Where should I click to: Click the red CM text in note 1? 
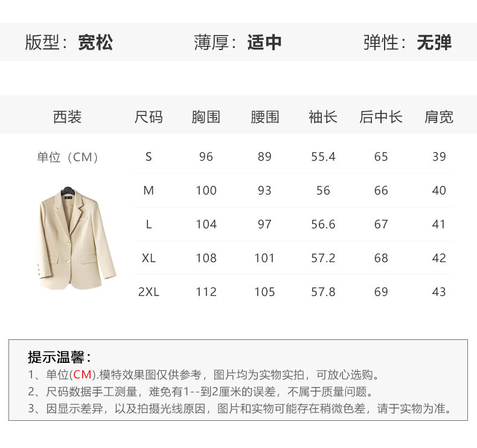[83, 375]
